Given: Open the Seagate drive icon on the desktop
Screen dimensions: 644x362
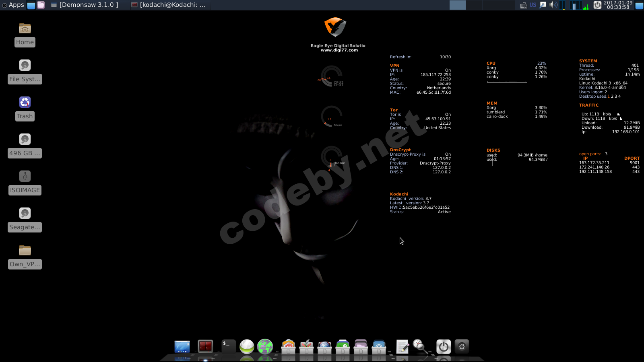Looking at the screenshot, I should [x=25, y=213].
